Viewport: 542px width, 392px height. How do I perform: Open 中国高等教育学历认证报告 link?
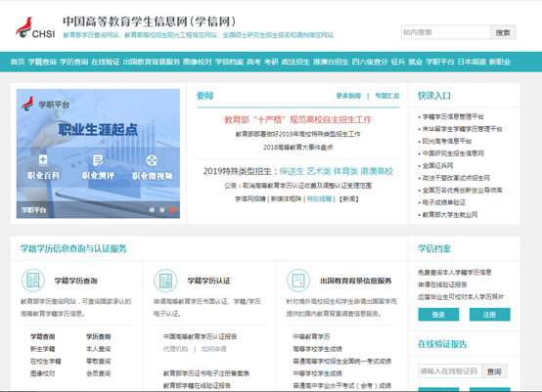click(x=201, y=336)
